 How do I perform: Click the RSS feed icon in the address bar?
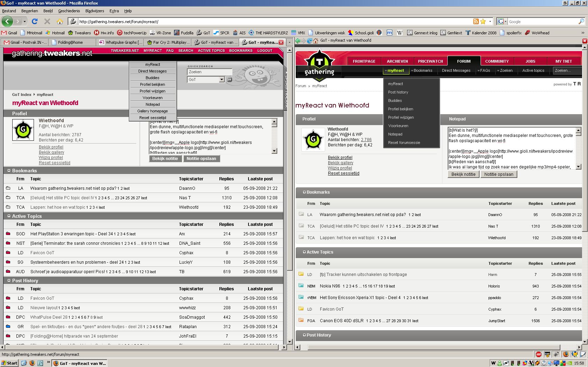tap(476, 22)
